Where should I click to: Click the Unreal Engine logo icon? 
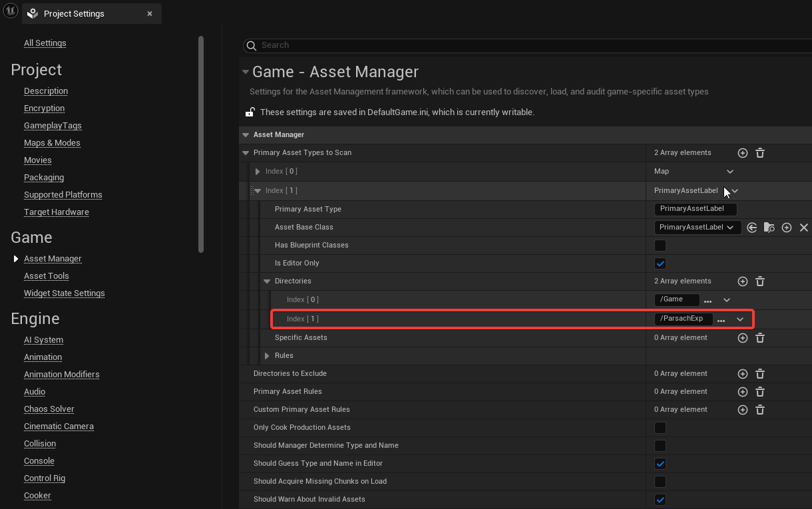click(x=11, y=12)
